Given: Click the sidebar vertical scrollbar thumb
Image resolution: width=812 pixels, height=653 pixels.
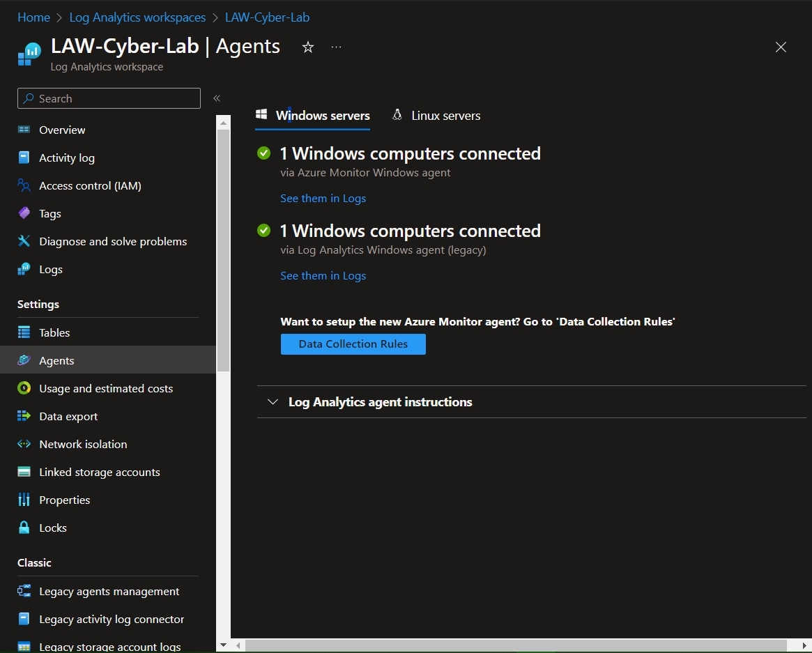Looking at the screenshot, I should (x=223, y=251).
